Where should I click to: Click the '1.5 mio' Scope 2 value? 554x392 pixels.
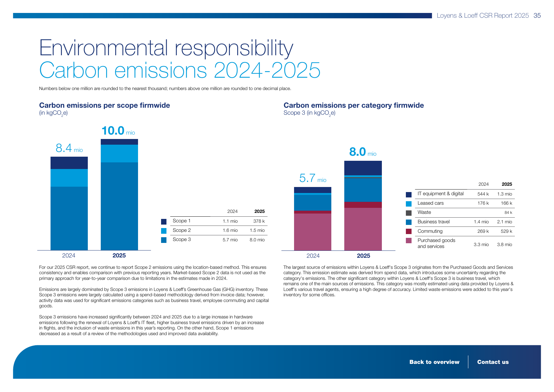(x=257, y=230)
